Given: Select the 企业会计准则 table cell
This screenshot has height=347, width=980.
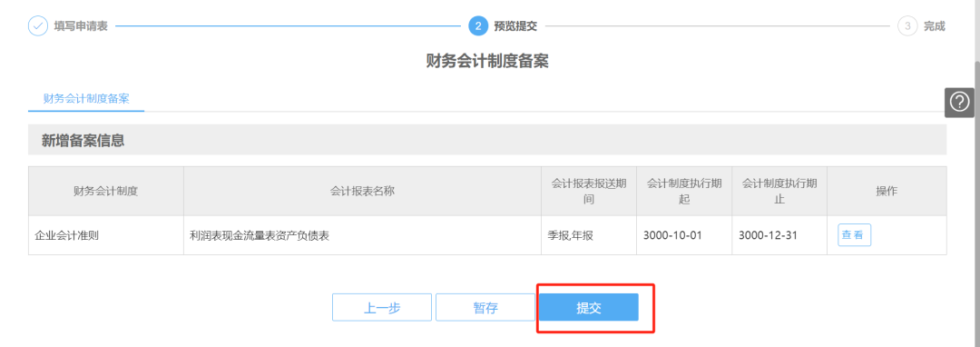Looking at the screenshot, I should coord(105,235).
